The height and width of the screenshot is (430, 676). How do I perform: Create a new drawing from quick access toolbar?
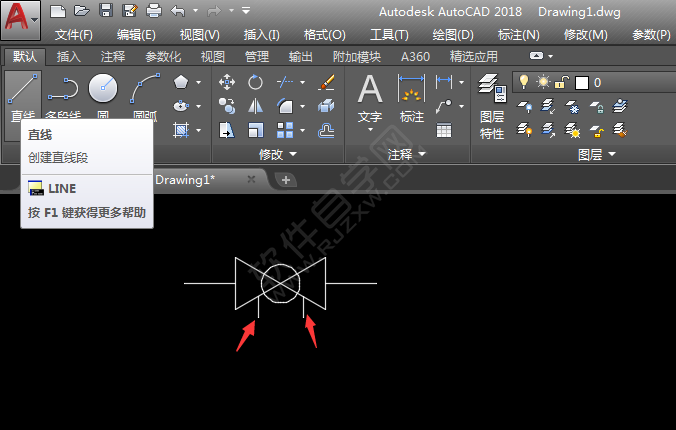(x=58, y=11)
